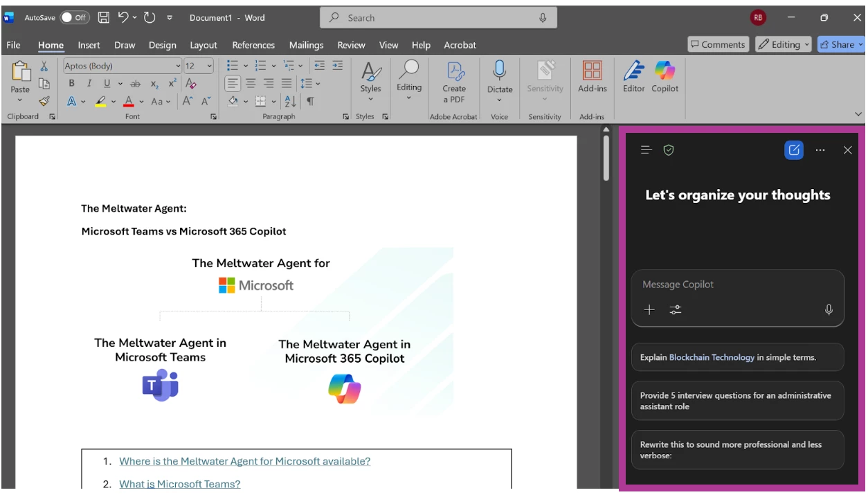
Task: Expand the line spacing dropdown
Action: (x=318, y=83)
